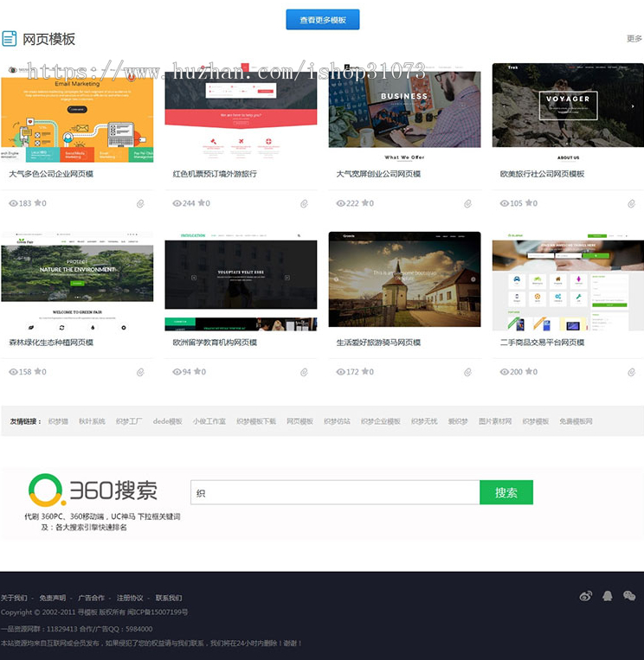Open footer link 免责声明

pos(53,598)
